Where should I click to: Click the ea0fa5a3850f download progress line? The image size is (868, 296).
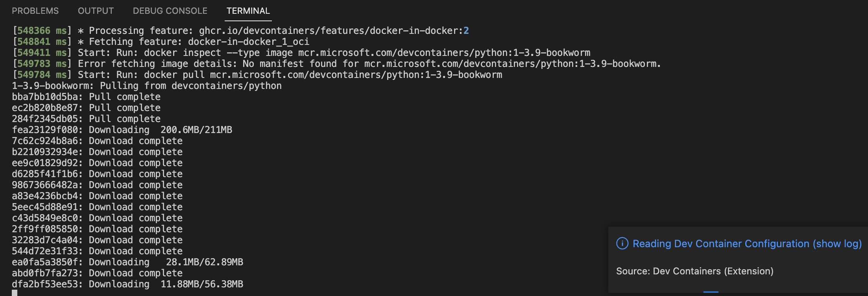click(127, 262)
